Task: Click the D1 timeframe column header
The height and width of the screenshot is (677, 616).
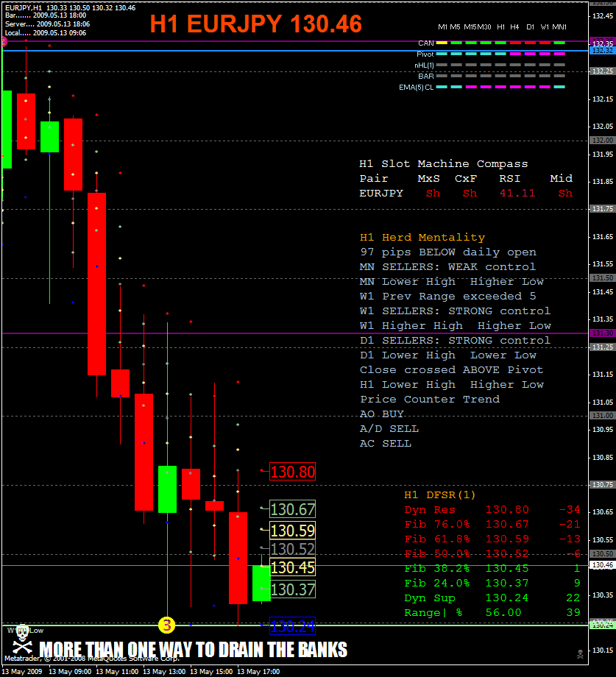Action: click(530, 26)
